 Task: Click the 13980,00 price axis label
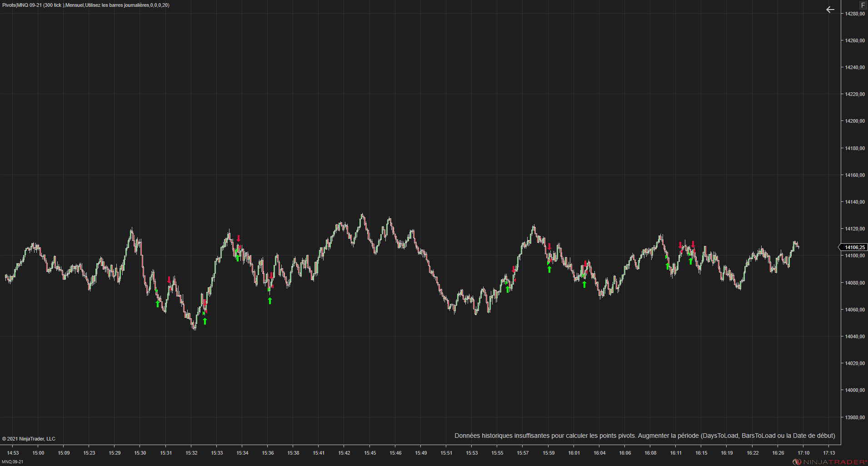click(x=855, y=417)
